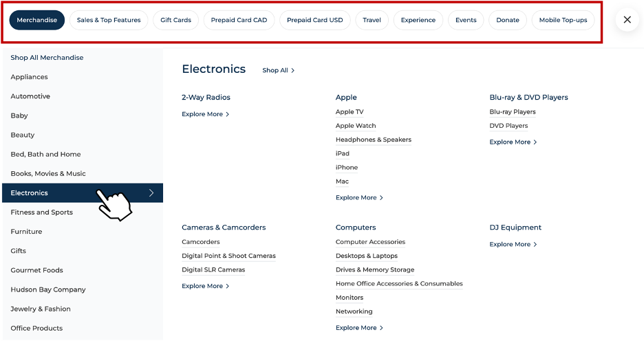Open Cameras & Camcorders heading
This screenshot has height=341, width=644.
pyautogui.click(x=224, y=228)
